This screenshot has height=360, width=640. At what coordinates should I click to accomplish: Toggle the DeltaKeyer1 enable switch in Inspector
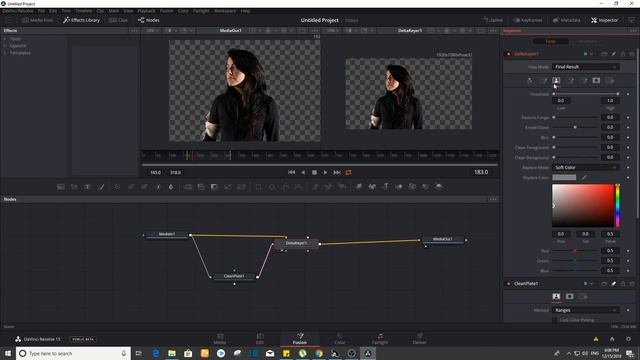pos(508,54)
